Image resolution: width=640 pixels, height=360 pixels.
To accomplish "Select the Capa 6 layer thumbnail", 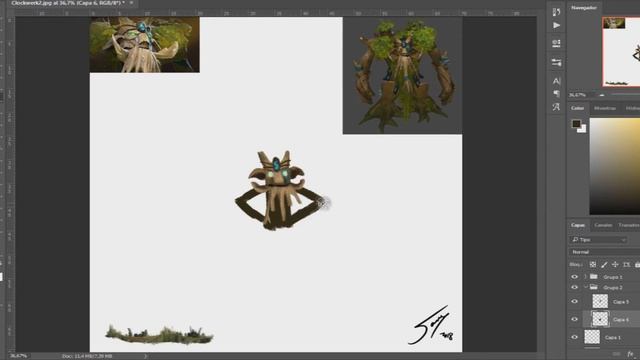I will [x=600, y=319].
